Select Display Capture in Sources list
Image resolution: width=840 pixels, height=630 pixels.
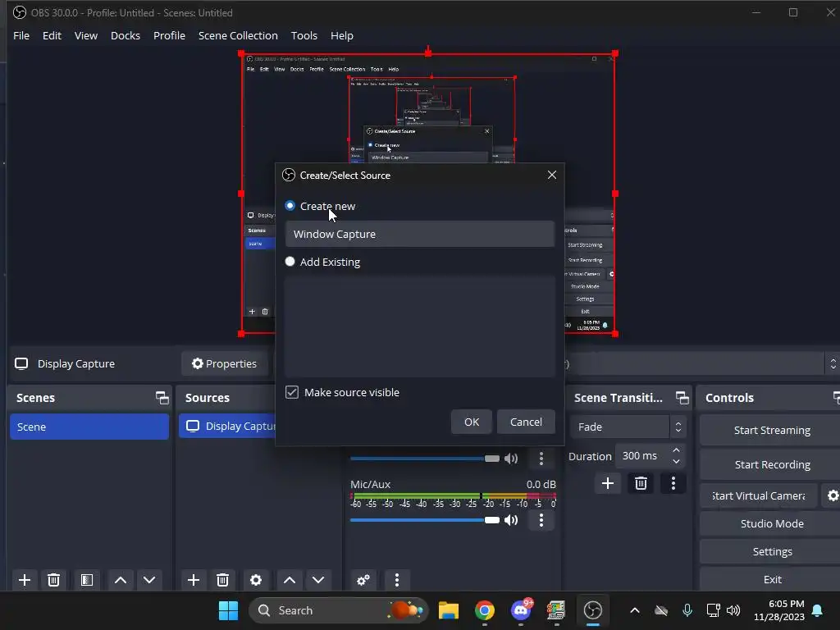227,427
